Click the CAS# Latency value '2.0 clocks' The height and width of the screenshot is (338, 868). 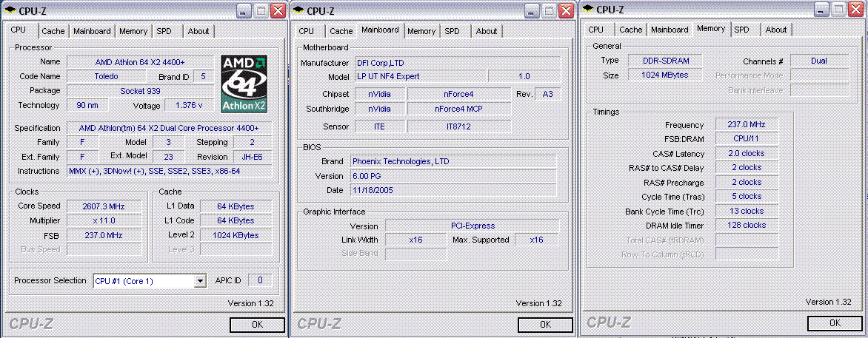[x=747, y=153]
